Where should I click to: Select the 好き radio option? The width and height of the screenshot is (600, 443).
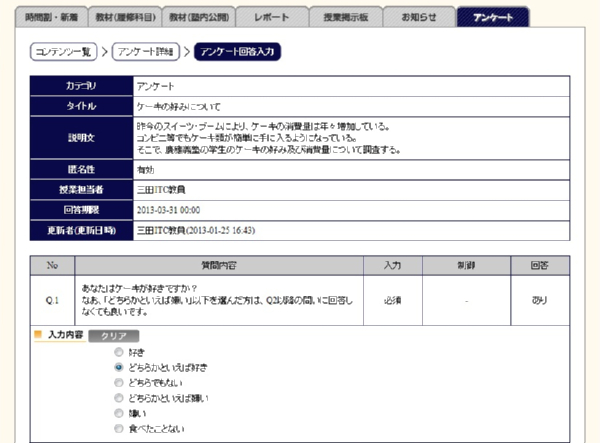(120, 352)
